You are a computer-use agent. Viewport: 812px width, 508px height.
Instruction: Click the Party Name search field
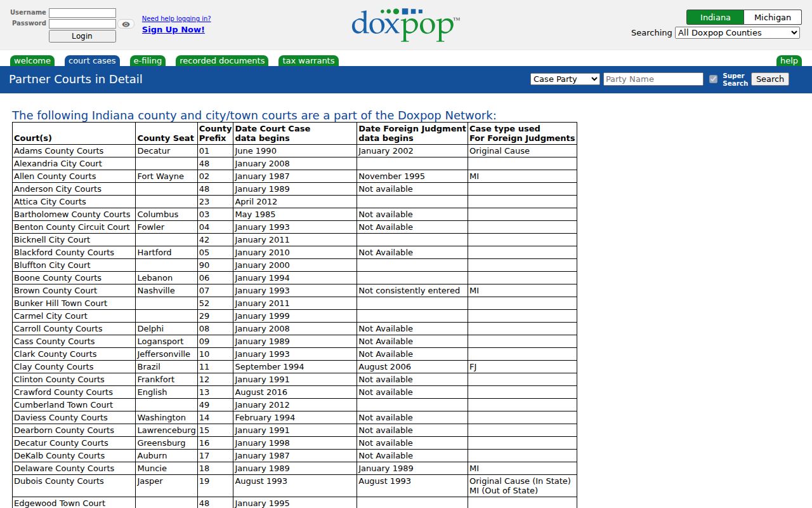pos(653,79)
